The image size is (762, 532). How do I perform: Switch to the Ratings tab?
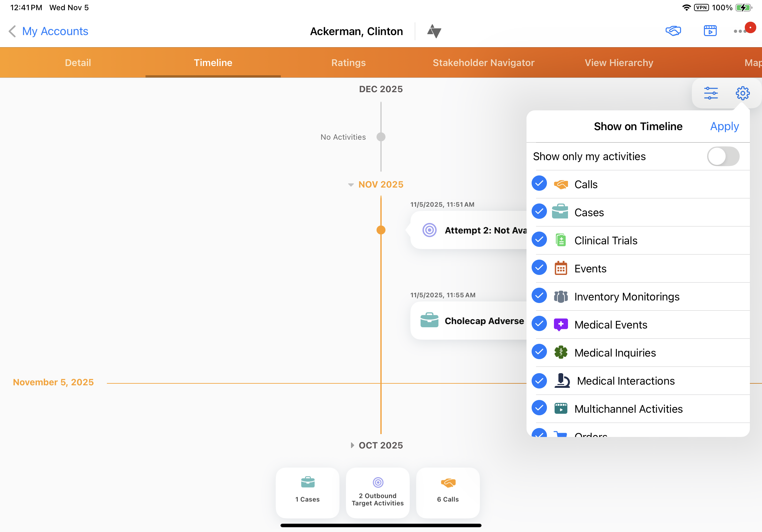pyautogui.click(x=348, y=63)
